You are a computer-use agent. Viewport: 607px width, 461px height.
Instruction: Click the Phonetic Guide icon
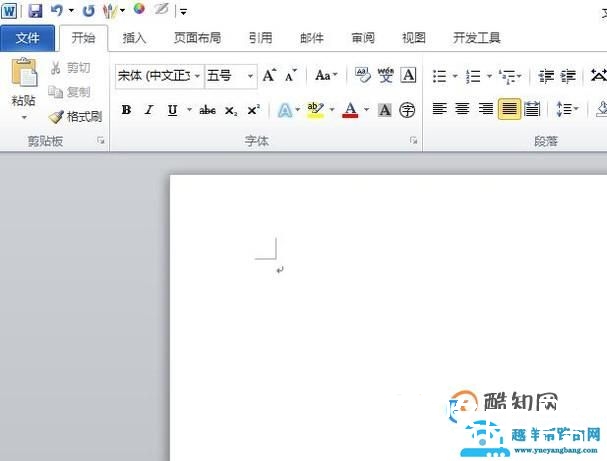386,75
